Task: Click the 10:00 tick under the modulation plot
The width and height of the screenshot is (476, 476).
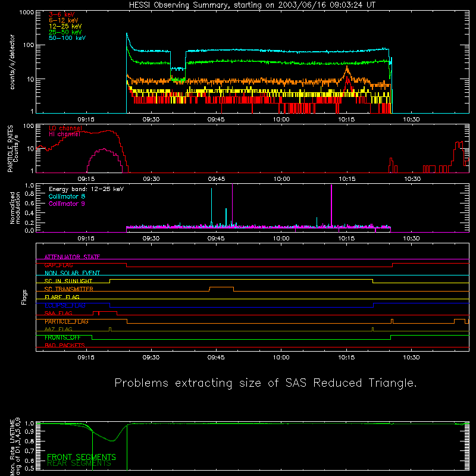Action: coord(281,239)
